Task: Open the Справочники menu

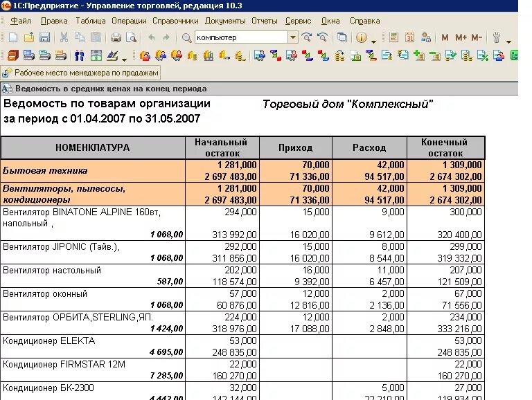Action: pyautogui.click(x=175, y=21)
